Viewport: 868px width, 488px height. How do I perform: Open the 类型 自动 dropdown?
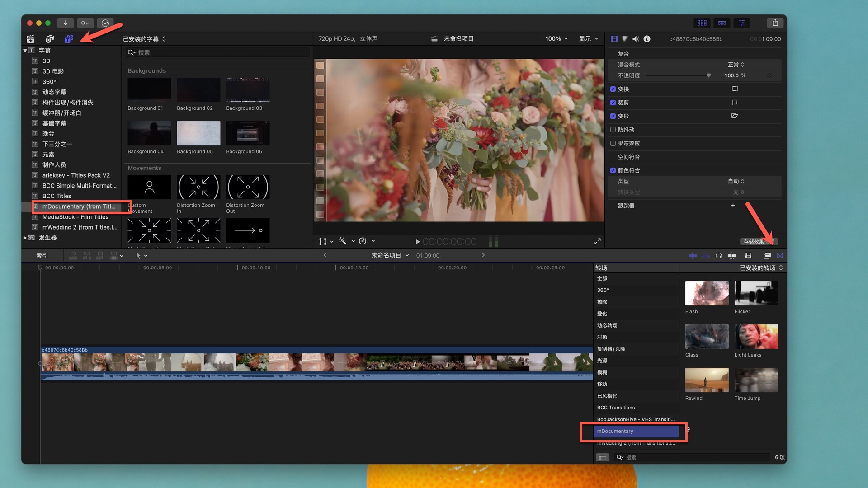736,181
